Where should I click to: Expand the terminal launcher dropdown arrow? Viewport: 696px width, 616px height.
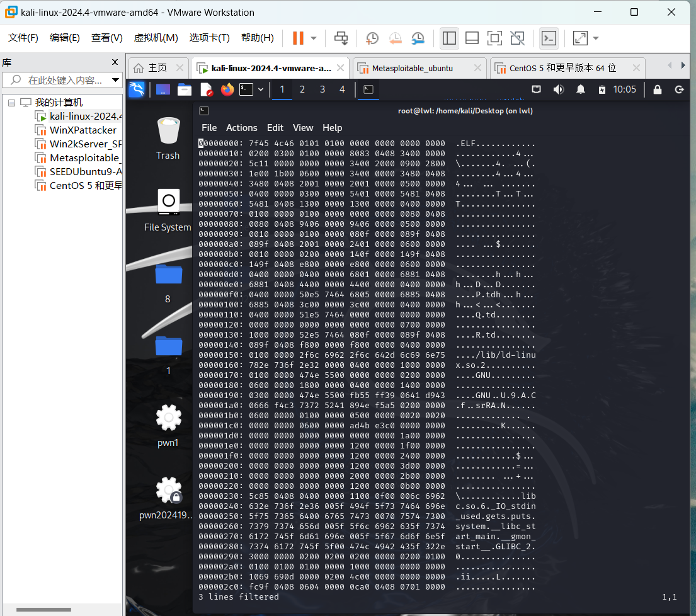tap(261, 89)
